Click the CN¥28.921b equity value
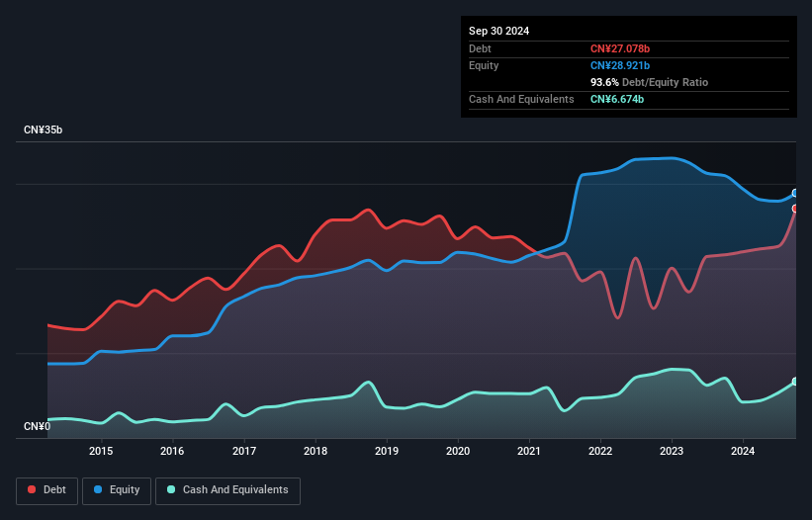812x520 pixels. (620, 65)
